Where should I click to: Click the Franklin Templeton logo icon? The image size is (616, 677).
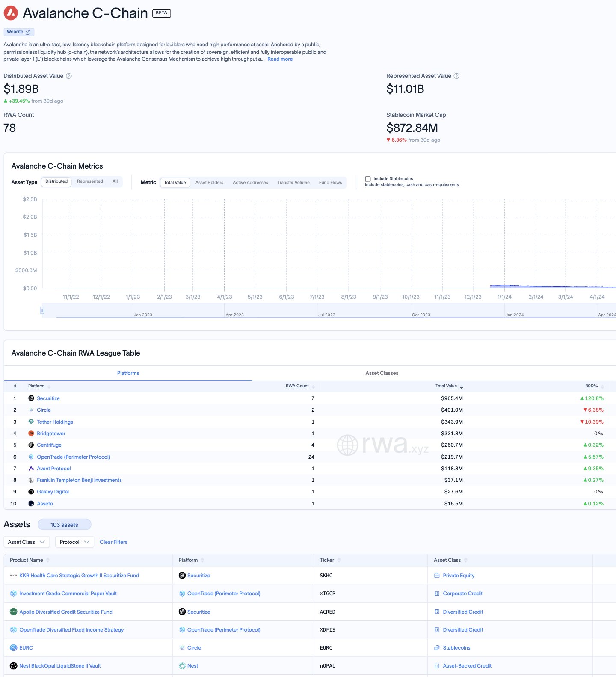point(31,480)
